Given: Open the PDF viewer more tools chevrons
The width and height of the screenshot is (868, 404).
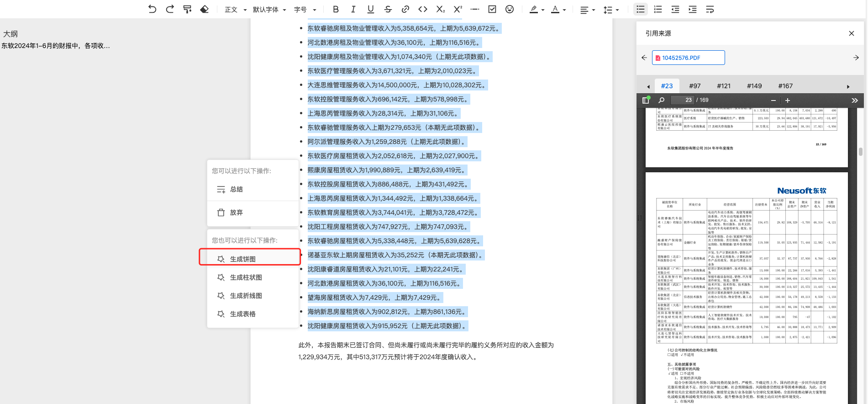Looking at the screenshot, I should coord(855,100).
